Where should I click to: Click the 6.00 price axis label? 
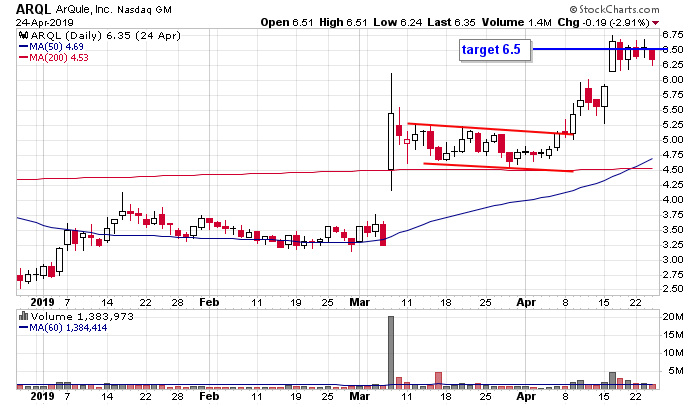point(673,79)
